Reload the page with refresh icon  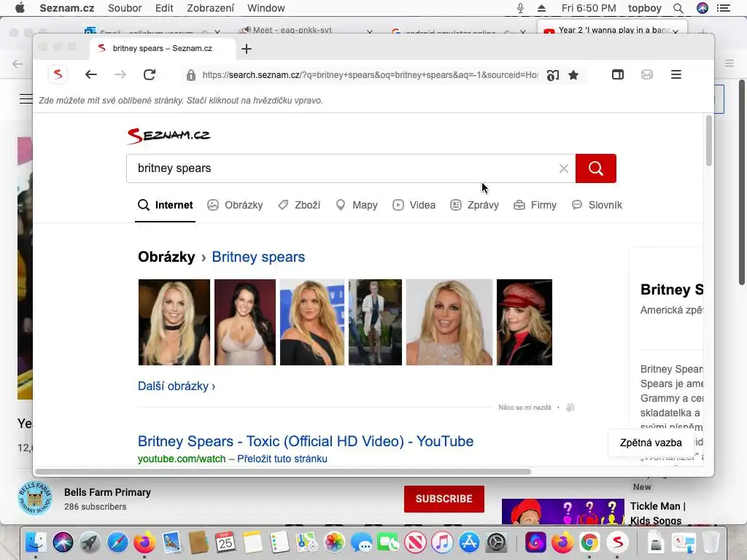click(x=150, y=74)
